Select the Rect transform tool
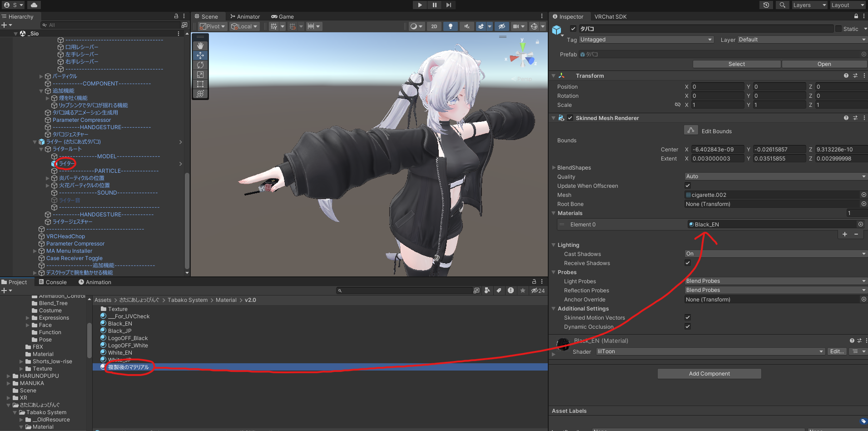Screen dimensions: 868x431 point(200,84)
